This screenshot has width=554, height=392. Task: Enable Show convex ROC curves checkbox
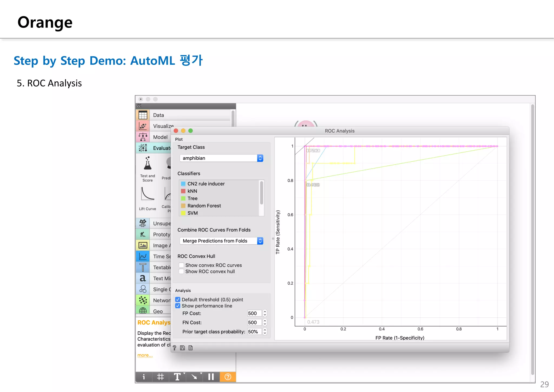click(x=182, y=265)
